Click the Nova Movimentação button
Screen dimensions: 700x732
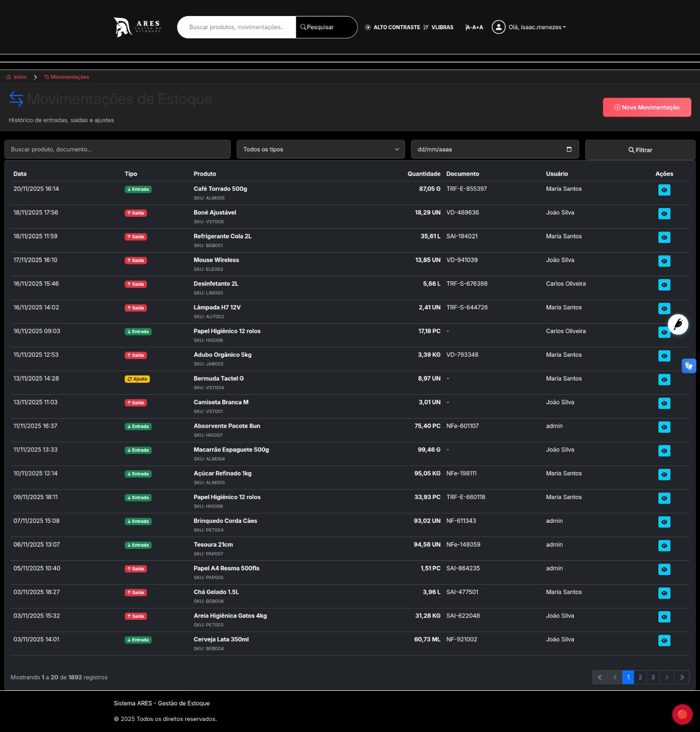647,107
